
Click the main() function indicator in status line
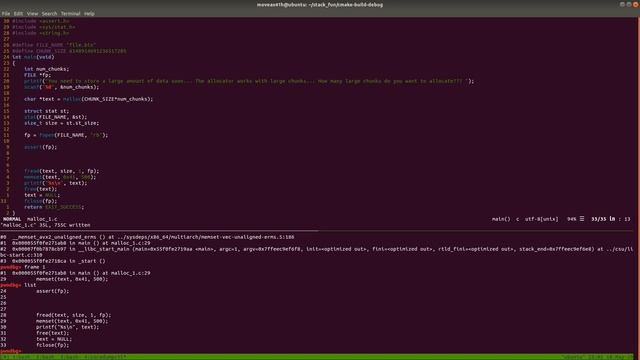pos(501,219)
